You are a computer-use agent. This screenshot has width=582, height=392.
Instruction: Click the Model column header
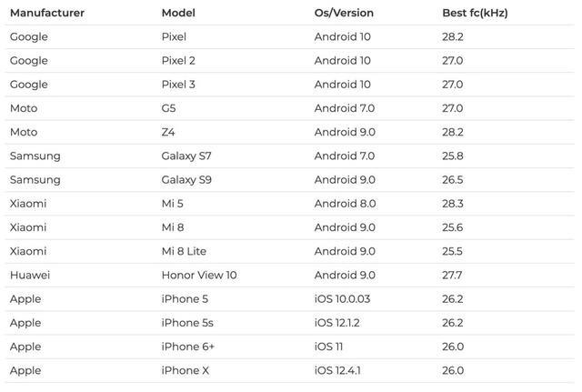click(x=178, y=13)
